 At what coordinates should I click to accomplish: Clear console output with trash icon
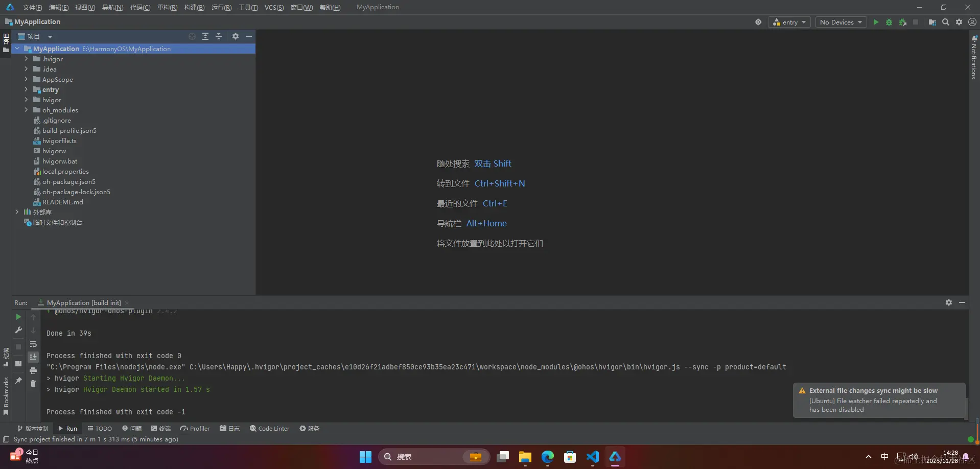coord(33,384)
